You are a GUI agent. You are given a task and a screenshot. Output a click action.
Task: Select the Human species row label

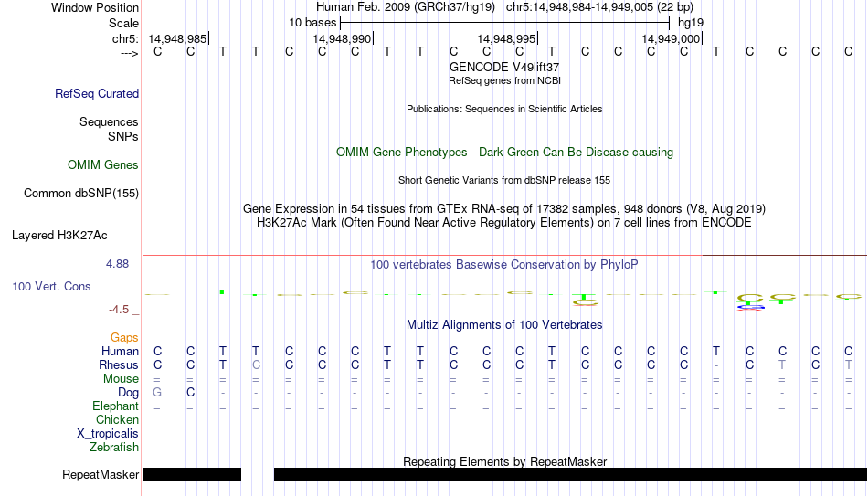click(120, 352)
